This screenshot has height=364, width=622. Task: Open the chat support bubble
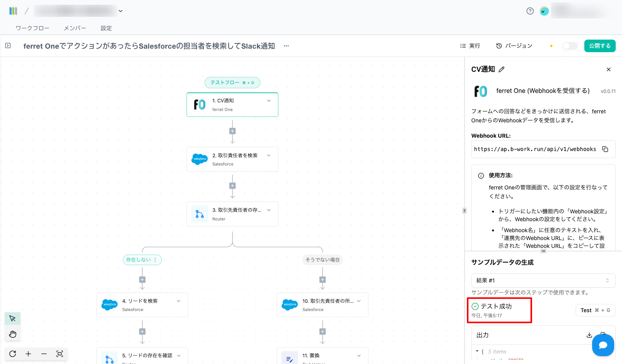click(603, 345)
